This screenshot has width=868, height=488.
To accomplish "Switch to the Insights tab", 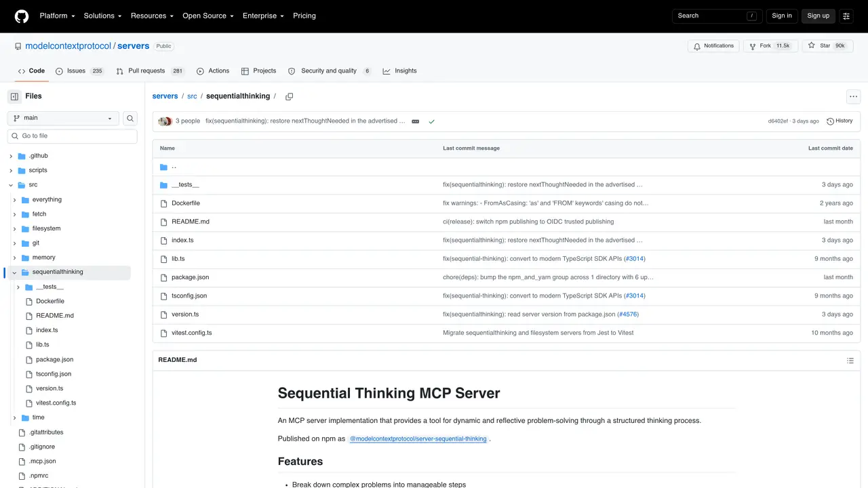I will pos(400,70).
